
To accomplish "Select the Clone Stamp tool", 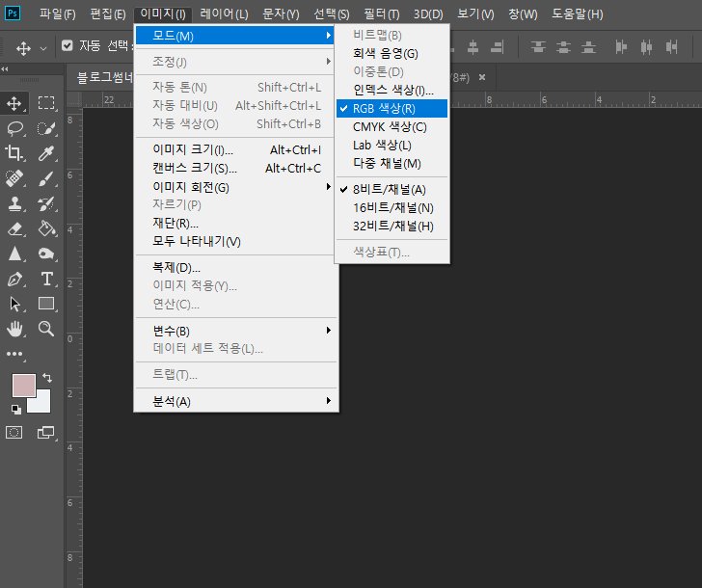I will click(x=15, y=203).
